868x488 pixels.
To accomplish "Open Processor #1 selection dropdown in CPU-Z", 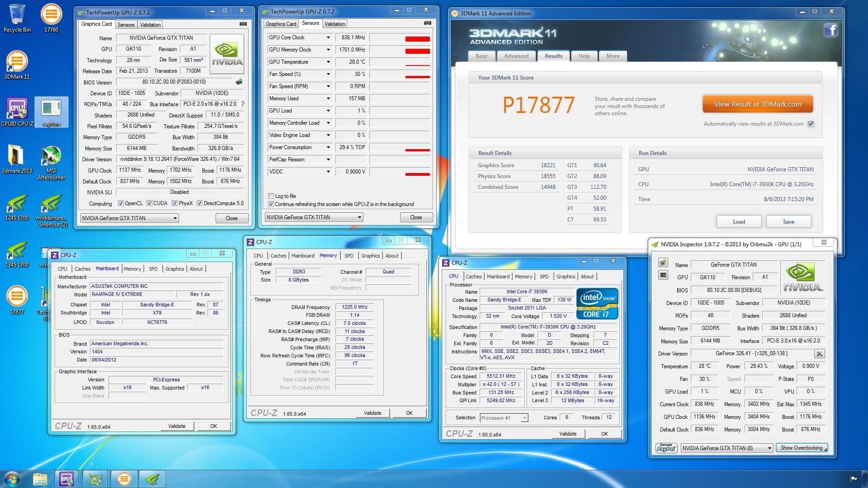I will click(504, 418).
